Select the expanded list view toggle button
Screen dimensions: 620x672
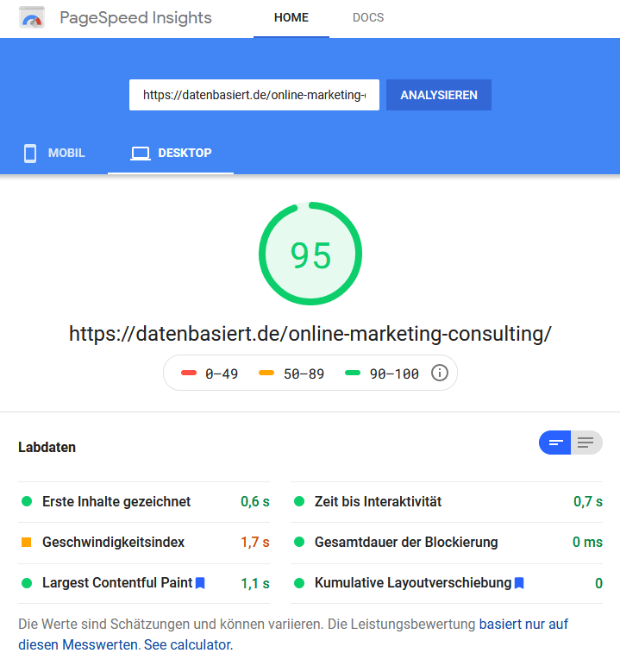click(586, 443)
